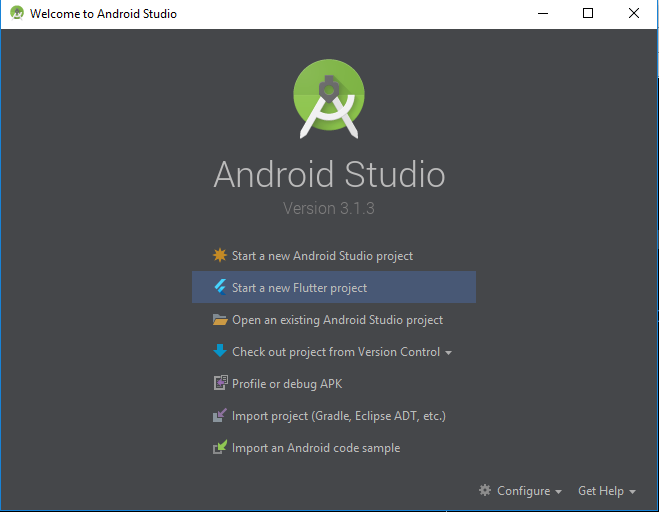
Task: Select Import an Android code sample
Action: click(316, 448)
